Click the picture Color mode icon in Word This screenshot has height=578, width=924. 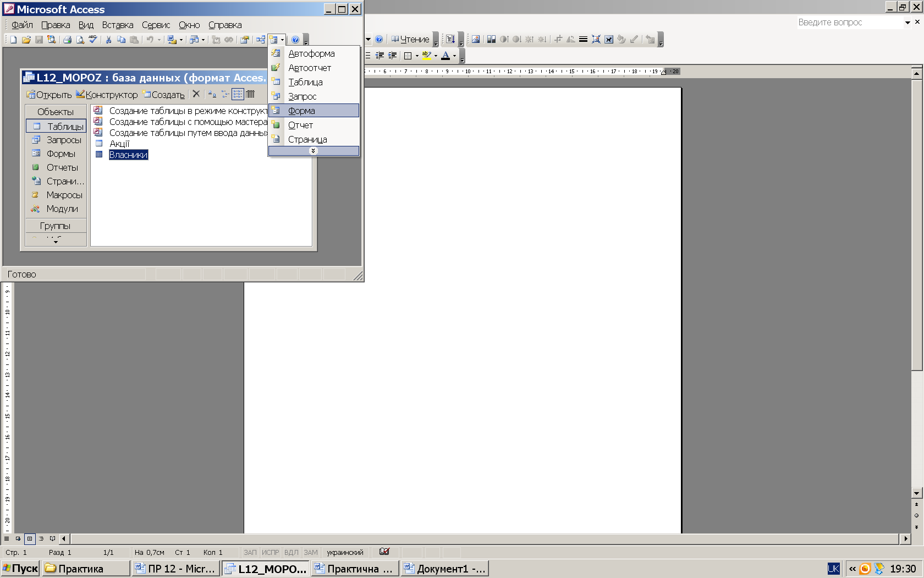pos(491,39)
